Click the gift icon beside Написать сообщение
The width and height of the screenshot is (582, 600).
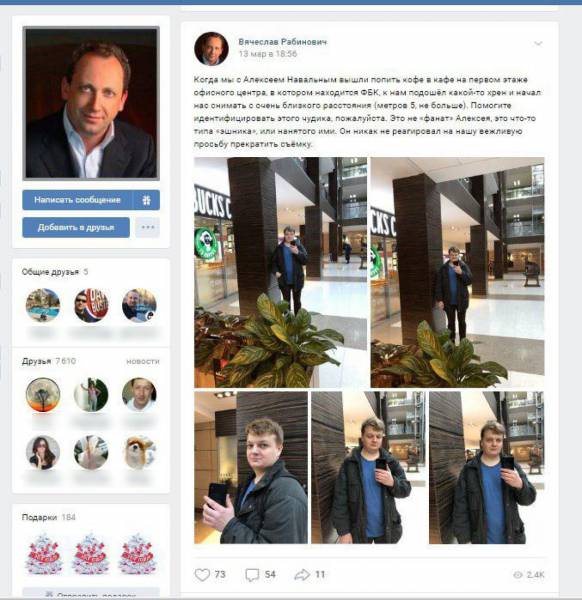point(147,200)
